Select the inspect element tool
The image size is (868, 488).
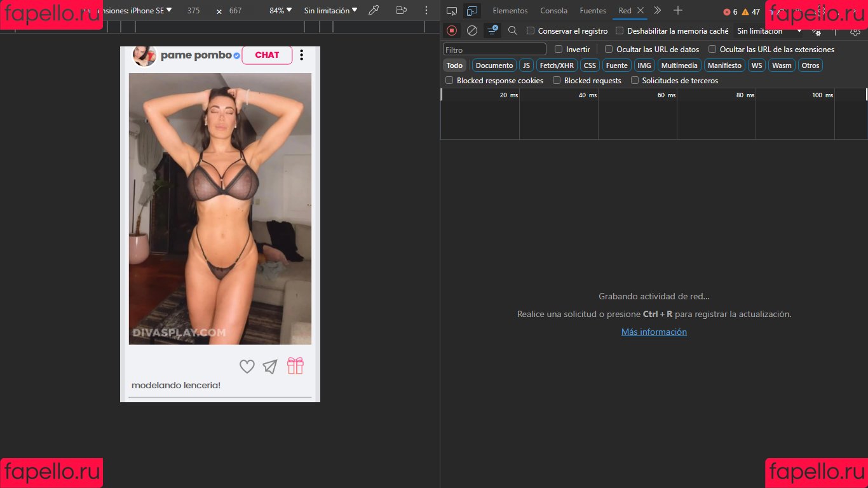click(451, 11)
